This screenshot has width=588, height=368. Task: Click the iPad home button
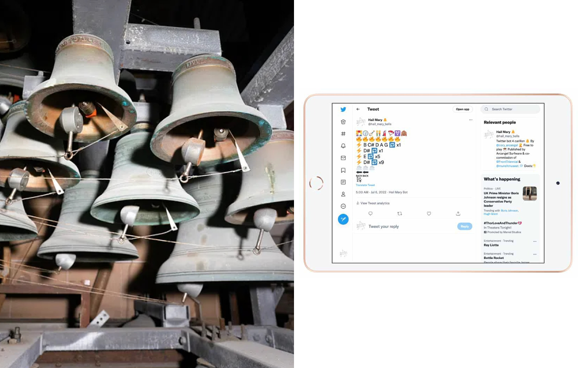pos(317,183)
